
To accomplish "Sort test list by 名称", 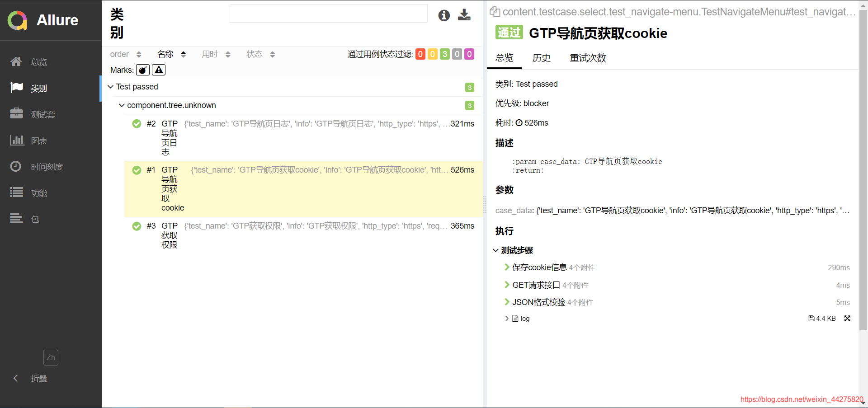I will click(x=171, y=54).
